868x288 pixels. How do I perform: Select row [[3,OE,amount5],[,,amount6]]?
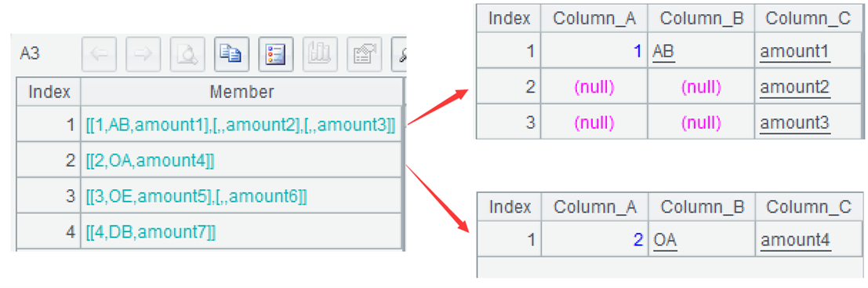(242, 195)
